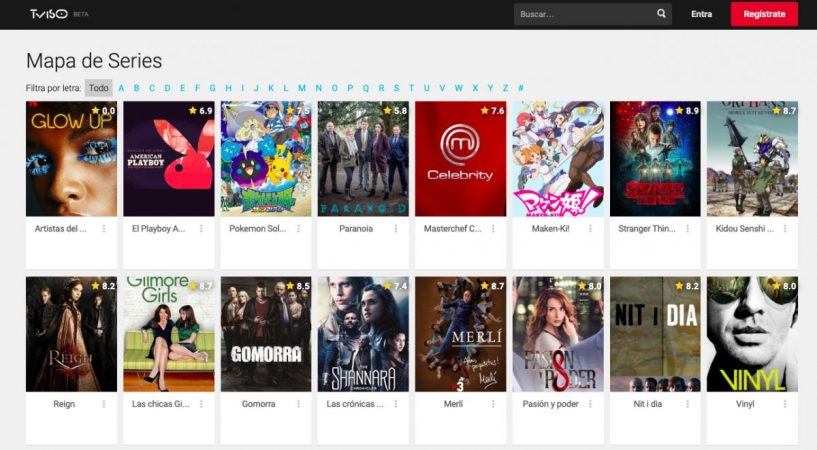
Task: Click the Vinyl title text
Action: coord(745,404)
